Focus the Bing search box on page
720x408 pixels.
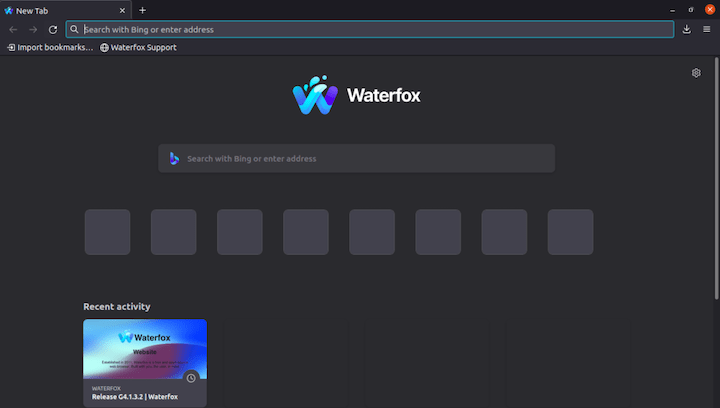(356, 158)
